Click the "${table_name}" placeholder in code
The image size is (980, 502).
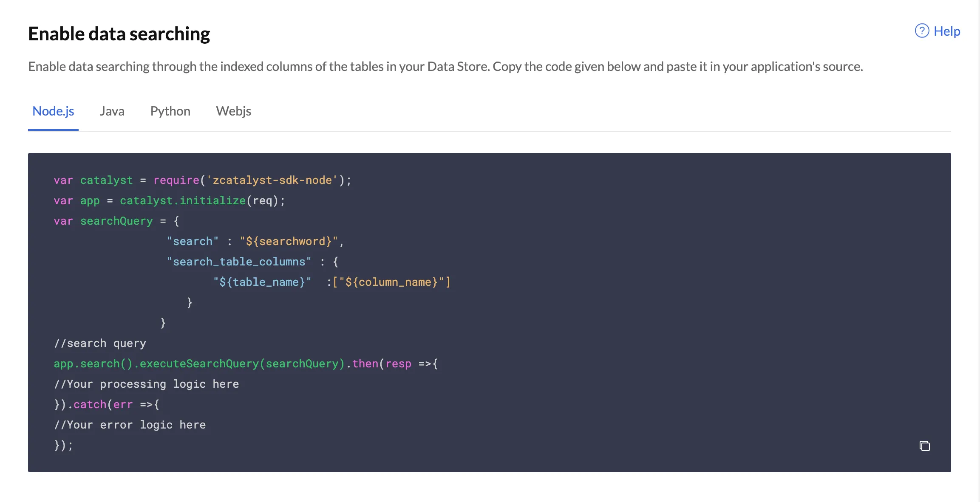pyautogui.click(x=262, y=282)
